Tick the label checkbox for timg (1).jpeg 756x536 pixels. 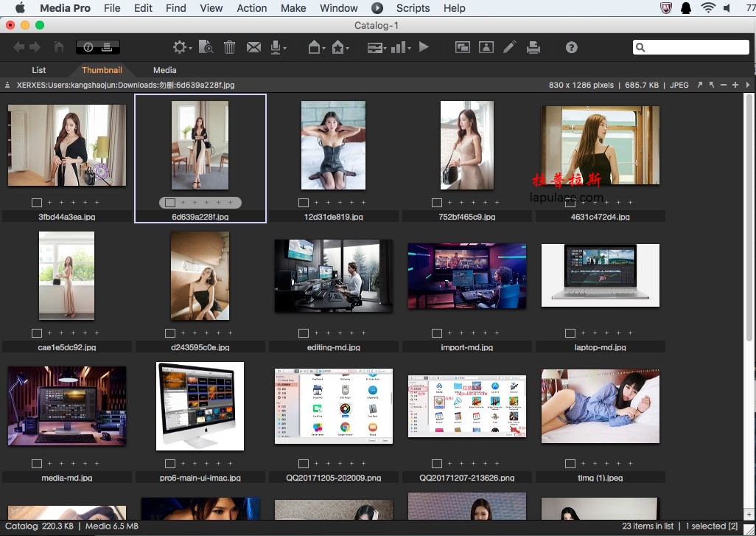click(x=570, y=464)
